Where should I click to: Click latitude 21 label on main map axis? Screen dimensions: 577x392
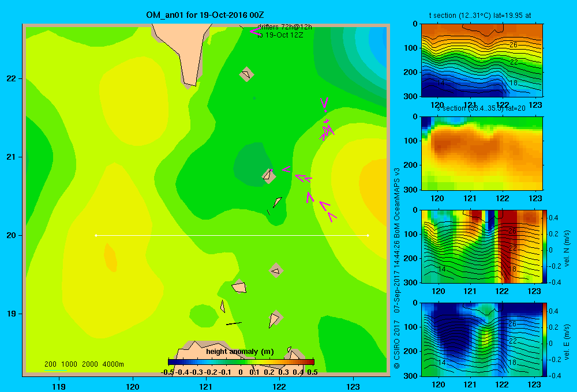click(x=12, y=157)
